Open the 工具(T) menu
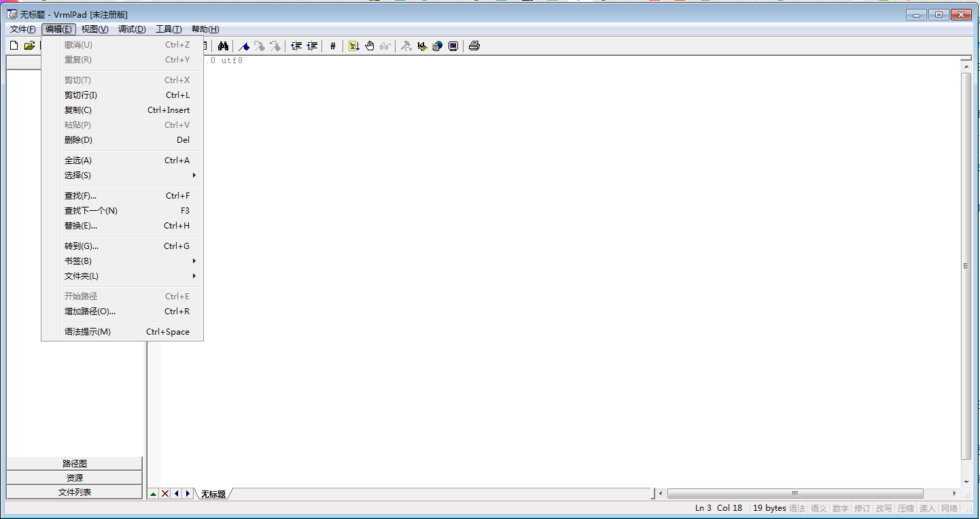The width and height of the screenshot is (980, 519). click(169, 29)
